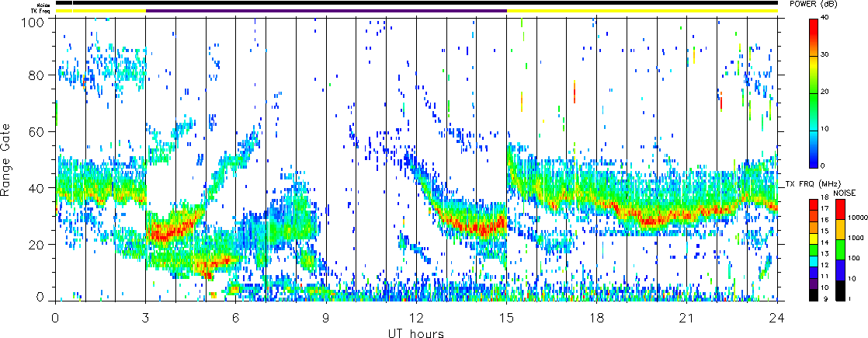
Task: Click yellow TX Freq strip spanning hours 15 to 24
Action: [642, 11]
